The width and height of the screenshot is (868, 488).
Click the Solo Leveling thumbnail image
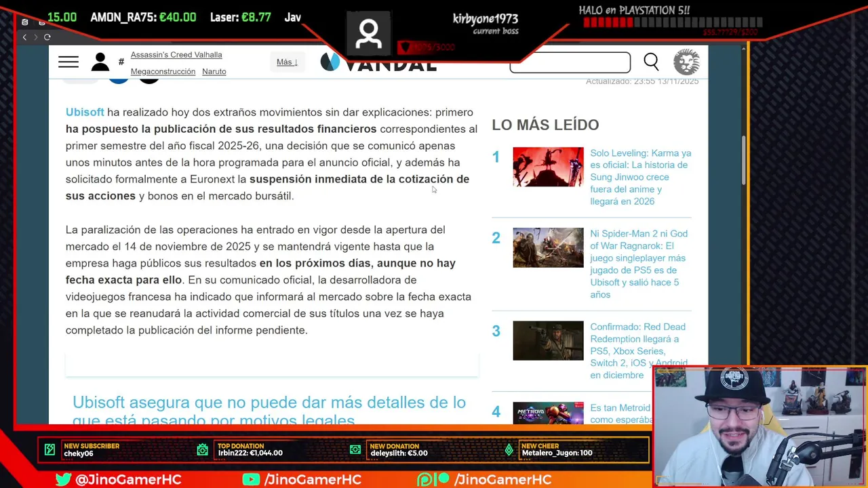[548, 167]
